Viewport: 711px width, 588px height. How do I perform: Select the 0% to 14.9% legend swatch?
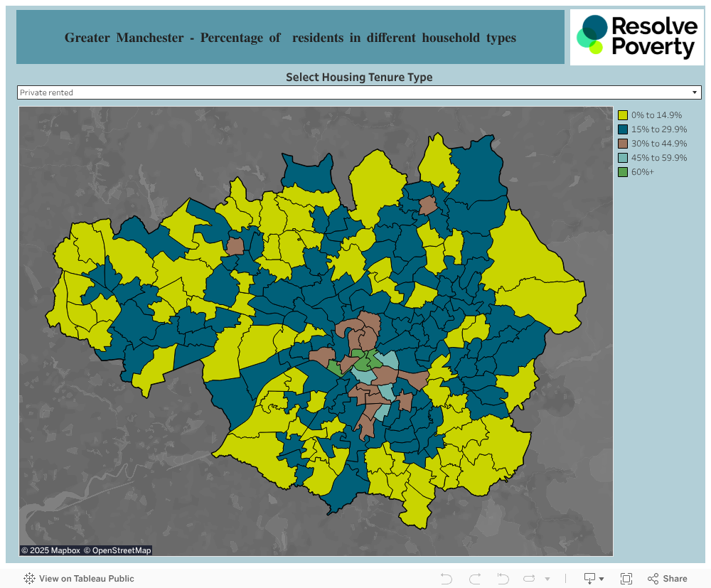coord(623,115)
